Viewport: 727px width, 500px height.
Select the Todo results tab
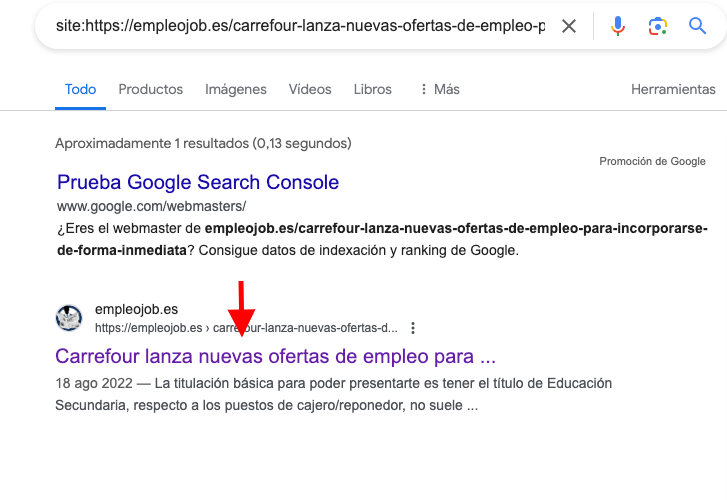coord(80,89)
